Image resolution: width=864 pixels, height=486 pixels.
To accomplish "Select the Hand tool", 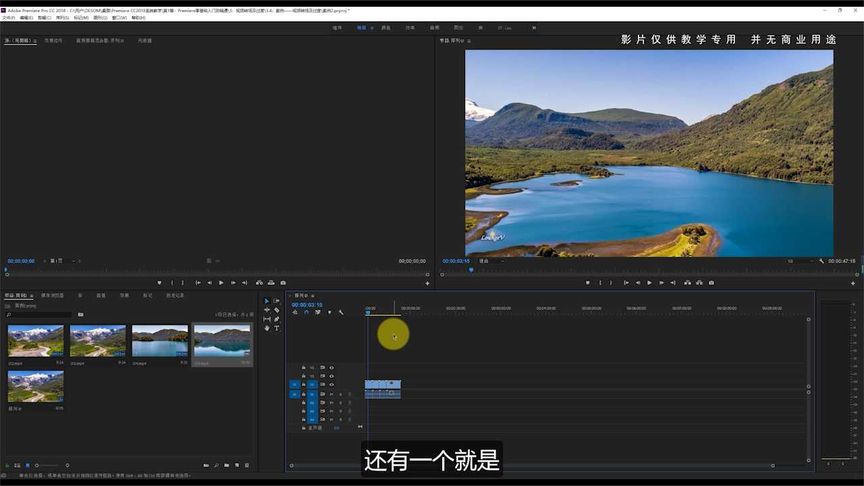I will click(x=267, y=328).
